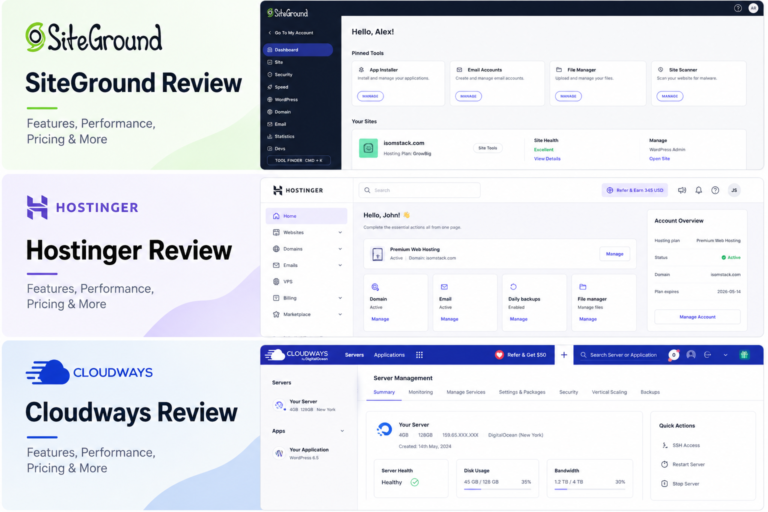Image resolution: width=768 pixels, height=512 pixels.
Task: Open the green gift icon in Cloudways
Action: 744,355
